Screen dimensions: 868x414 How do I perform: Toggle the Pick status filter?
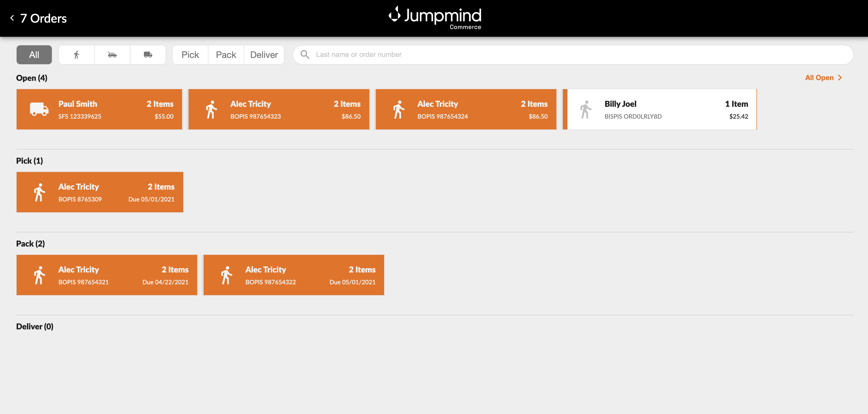coord(190,55)
